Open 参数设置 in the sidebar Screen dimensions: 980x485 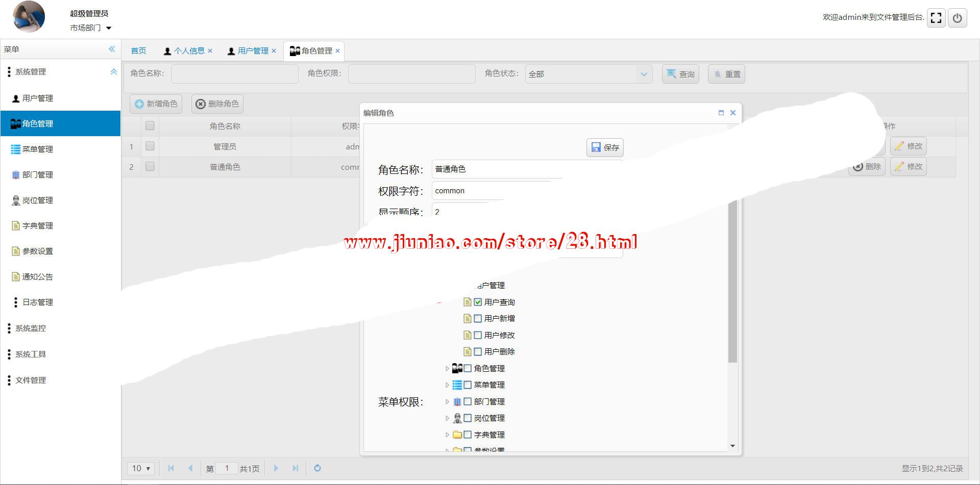point(60,251)
